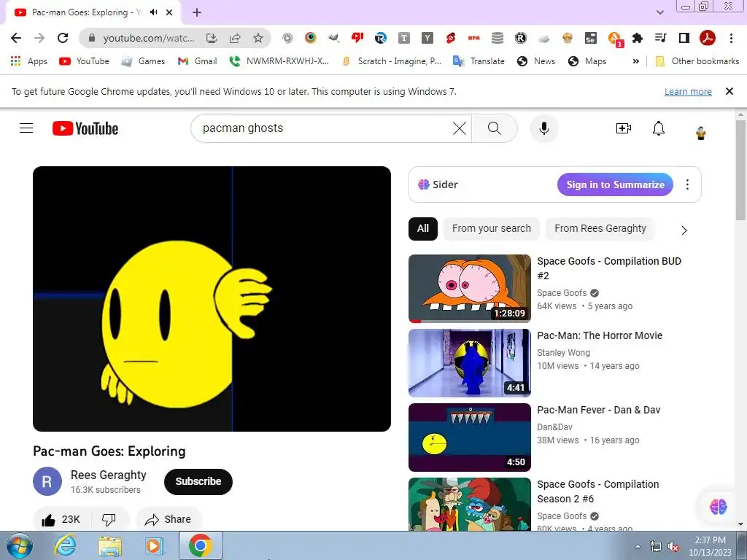Viewport: 747px width, 560px height.
Task: Open the Create video icon
Action: (623, 128)
